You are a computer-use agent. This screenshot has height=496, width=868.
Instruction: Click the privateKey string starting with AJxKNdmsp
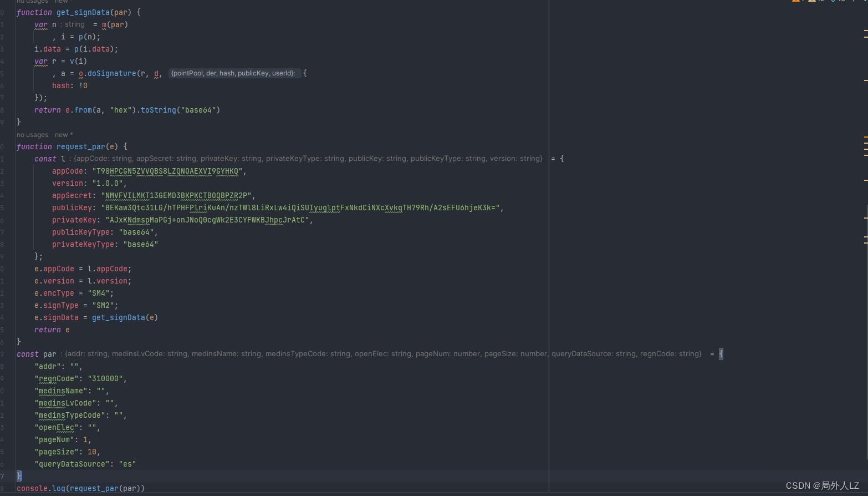pyautogui.click(x=207, y=220)
